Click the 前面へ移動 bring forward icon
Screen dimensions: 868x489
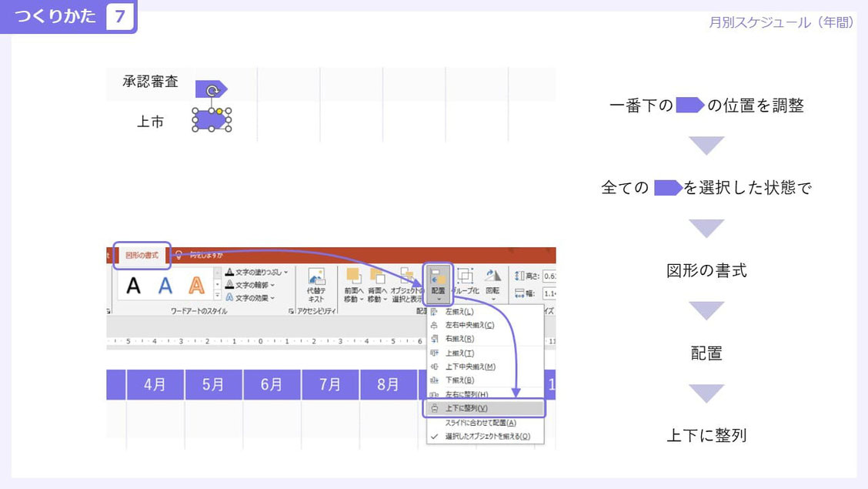pos(353,276)
